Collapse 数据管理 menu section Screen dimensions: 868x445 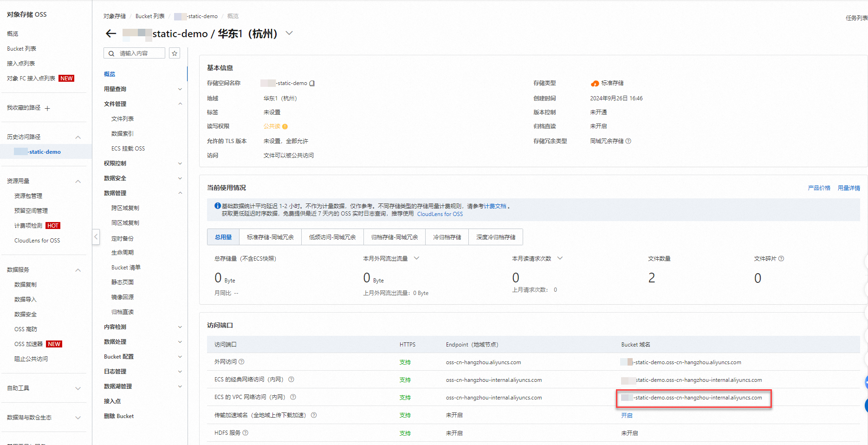180,193
